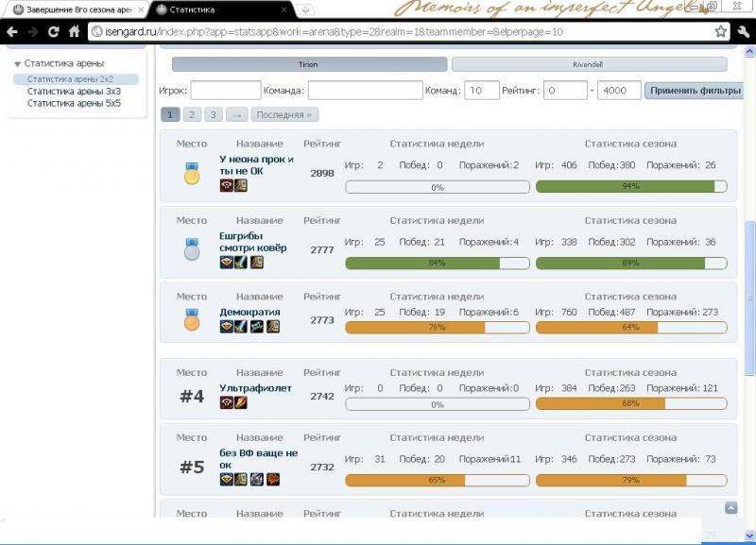The image size is (756, 545).
Task: Click the gold medal of the first-place team
Action: (192, 174)
